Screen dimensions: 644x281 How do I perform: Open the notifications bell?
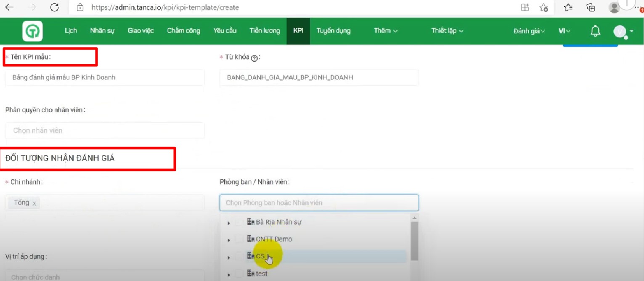click(x=595, y=31)
